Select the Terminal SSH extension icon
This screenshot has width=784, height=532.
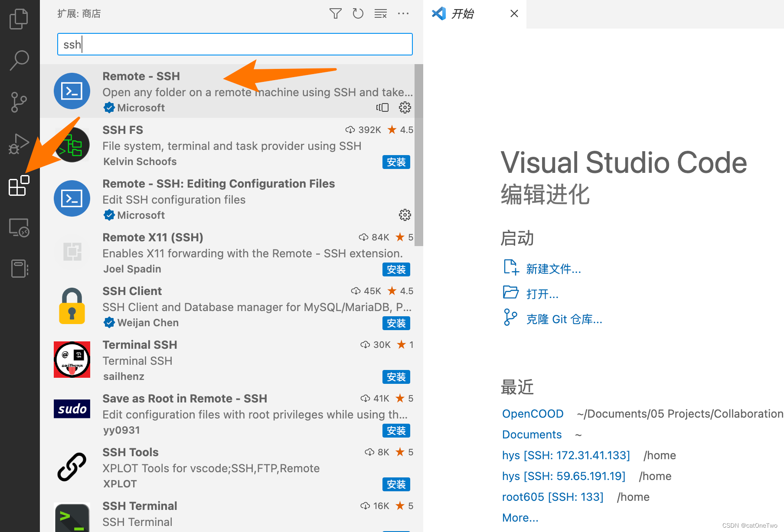(72, 360)
